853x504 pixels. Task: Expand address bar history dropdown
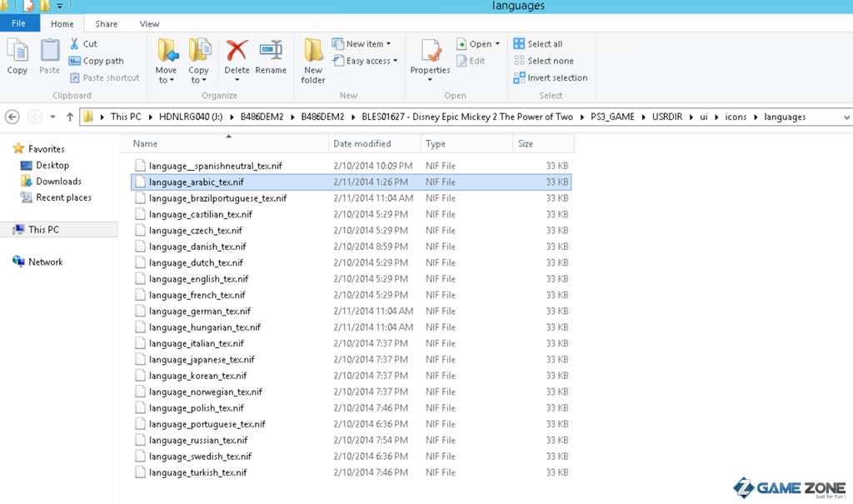(x=846, y=117)
